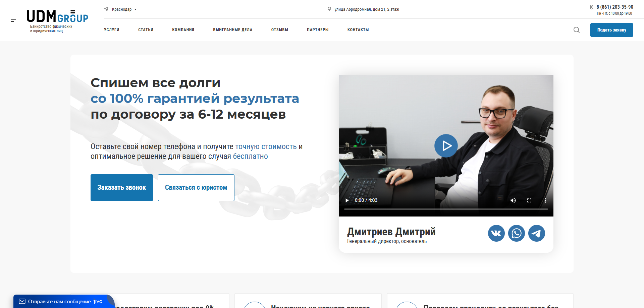Open address улица Аэродромная, дом 21
Screen dimensions: 644x308
tap(367, 9)
